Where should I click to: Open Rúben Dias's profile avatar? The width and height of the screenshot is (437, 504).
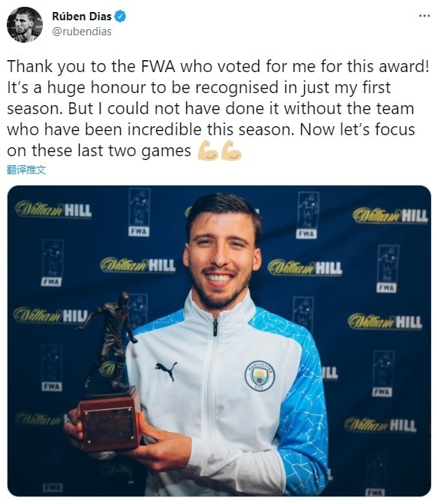25,25
